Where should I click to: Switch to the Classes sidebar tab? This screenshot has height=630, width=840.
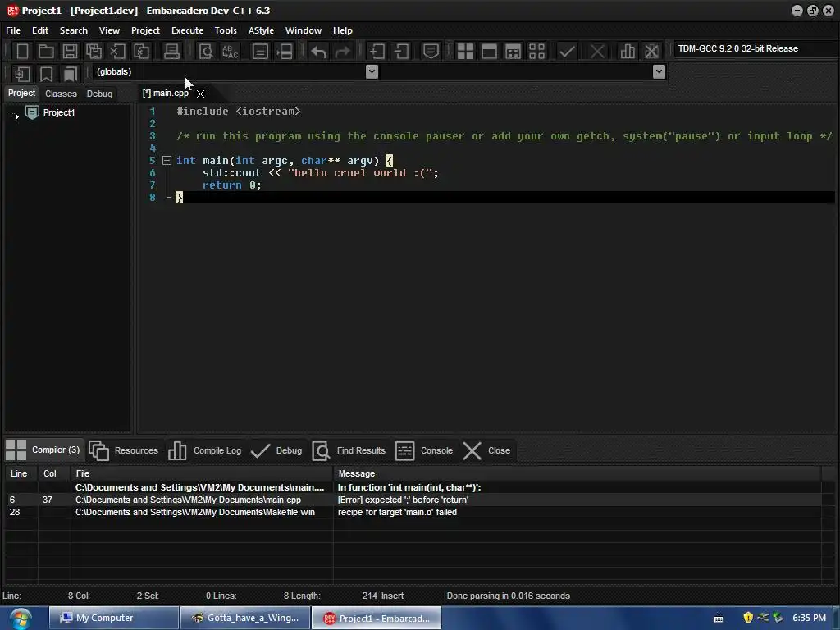click(61, 94)
